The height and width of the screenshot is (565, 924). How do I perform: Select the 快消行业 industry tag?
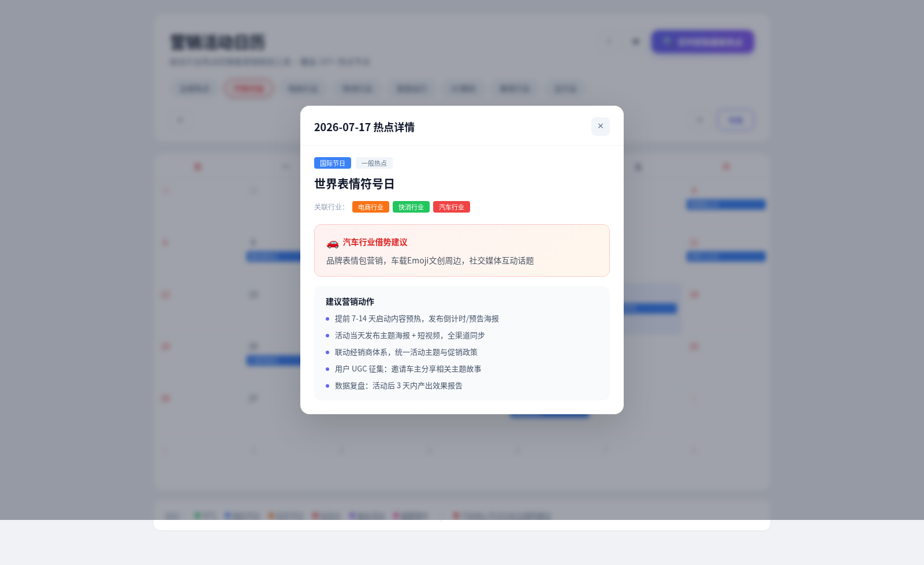(x=411, y=207)
